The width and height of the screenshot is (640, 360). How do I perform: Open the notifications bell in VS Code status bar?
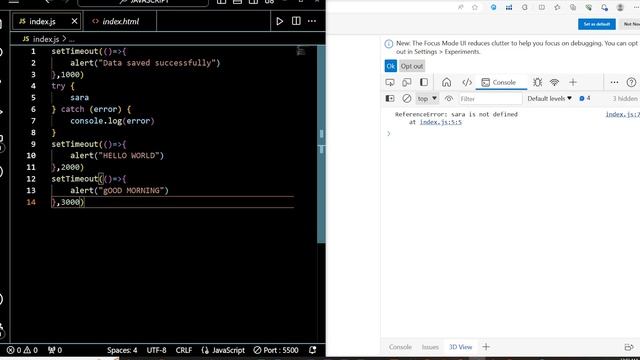313,350
